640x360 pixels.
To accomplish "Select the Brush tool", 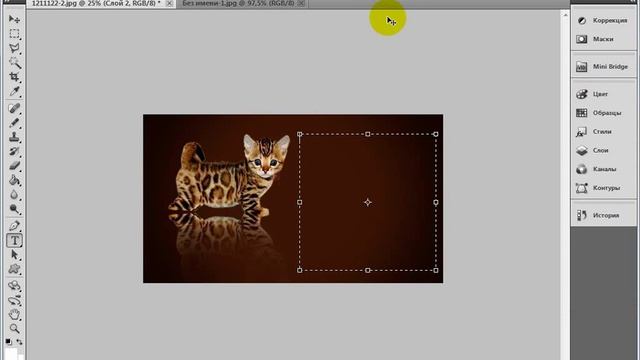I will [x=14, y=122].
